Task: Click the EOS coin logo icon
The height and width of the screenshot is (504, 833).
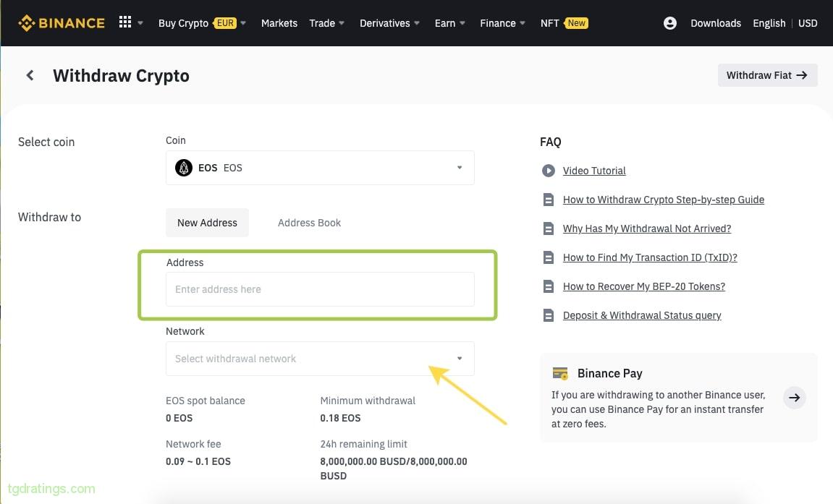Action: 184,168
